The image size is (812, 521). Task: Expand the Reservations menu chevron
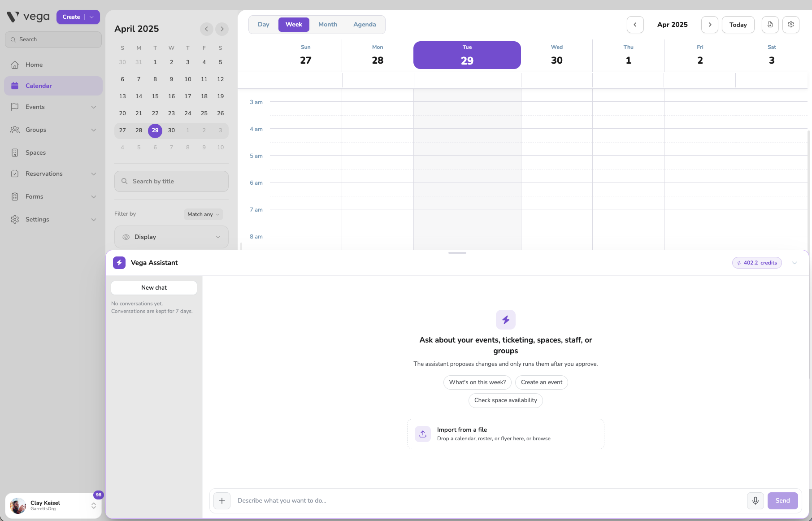[94, 174]
